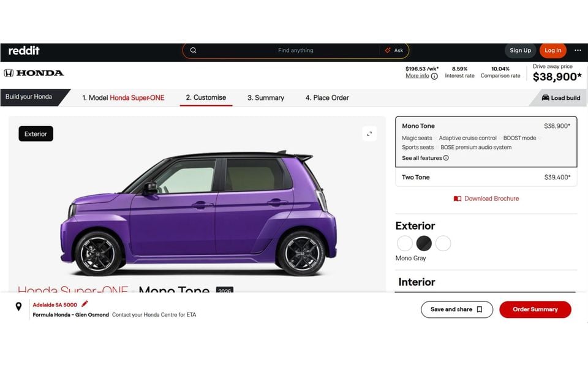Select the Two Tone variant option
The image size is (588, 392).
[x=486, y=177]
